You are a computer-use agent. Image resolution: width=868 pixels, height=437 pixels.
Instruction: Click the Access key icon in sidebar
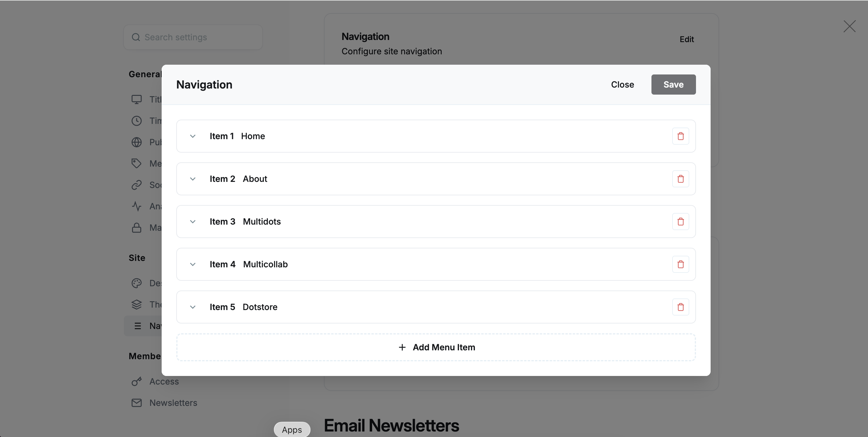pyautogui.click(x=136, y=381)
